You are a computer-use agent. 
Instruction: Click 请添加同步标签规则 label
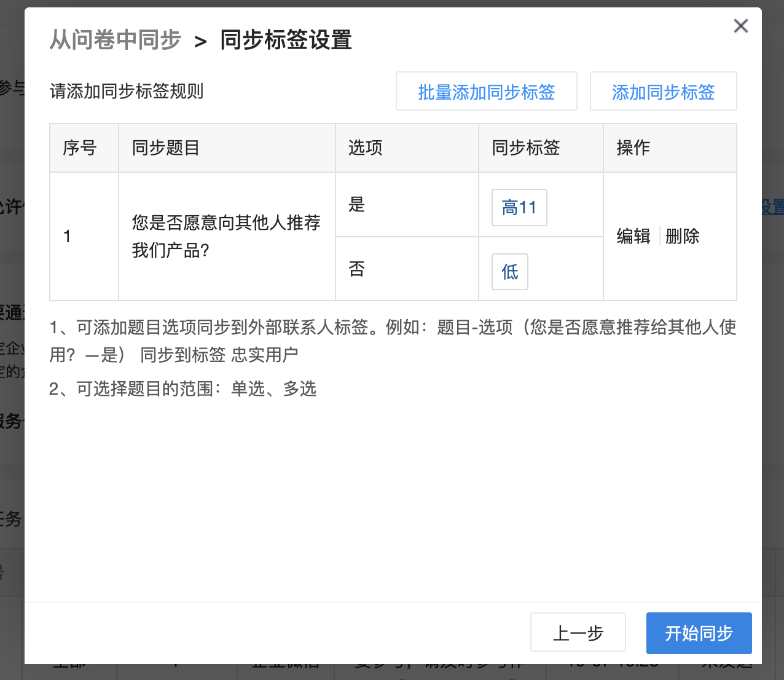(x=127, y=92)
